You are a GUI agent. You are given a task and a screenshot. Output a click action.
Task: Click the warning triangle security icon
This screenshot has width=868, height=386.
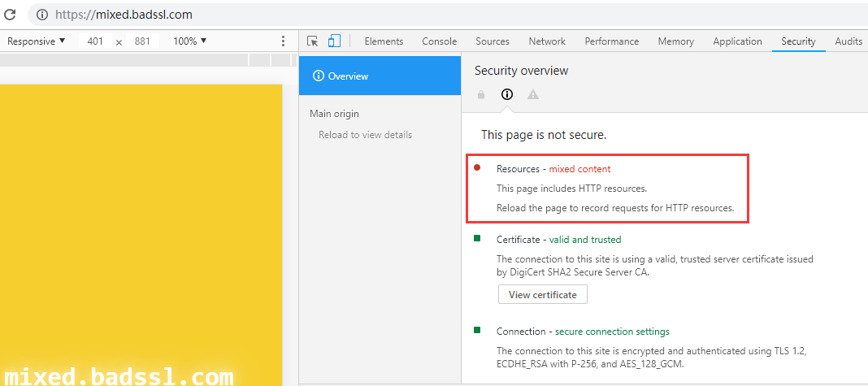click(533, 94)
